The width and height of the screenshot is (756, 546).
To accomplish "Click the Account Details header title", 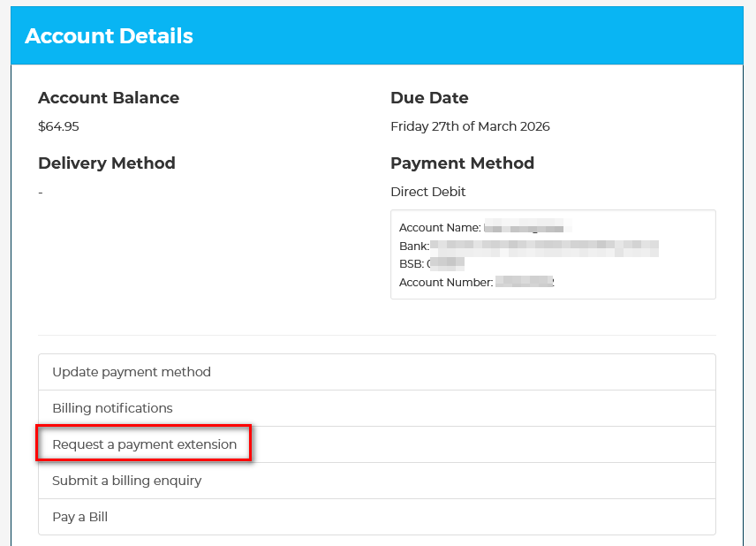I will [x=109, y=36].
